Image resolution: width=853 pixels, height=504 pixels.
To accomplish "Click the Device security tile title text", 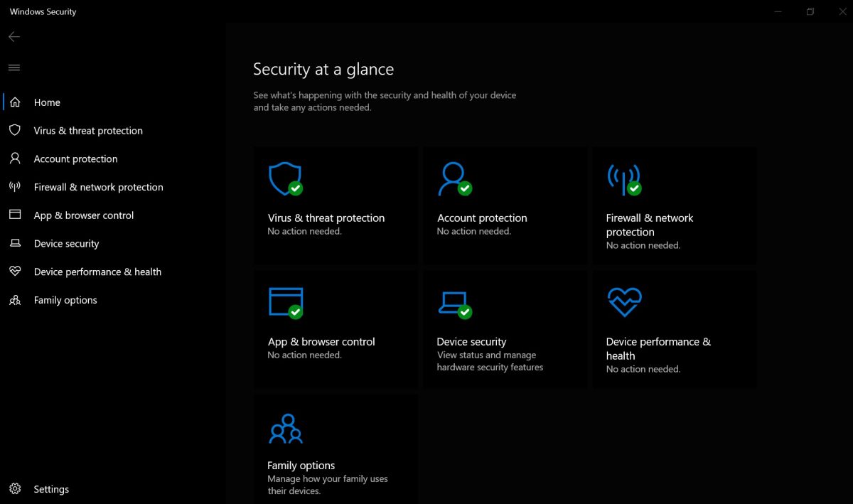I will pyautogui.click(x=471, y=342).
